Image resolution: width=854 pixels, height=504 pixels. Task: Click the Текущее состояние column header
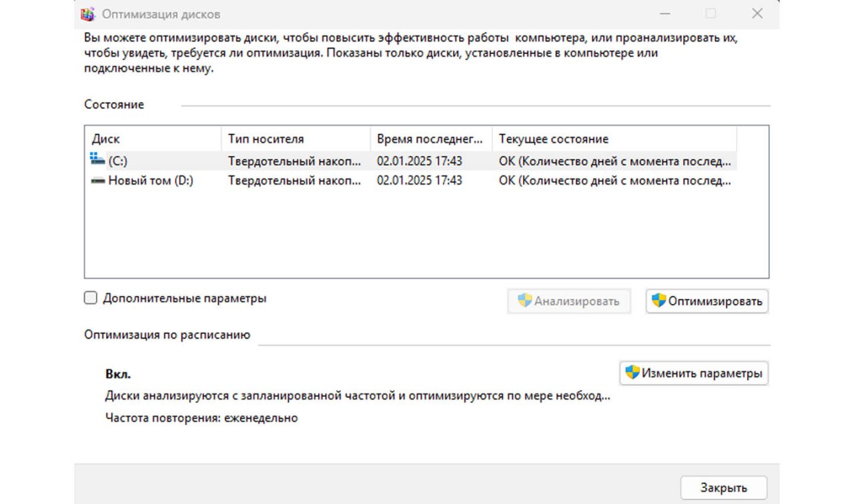(x=614, y=139)
